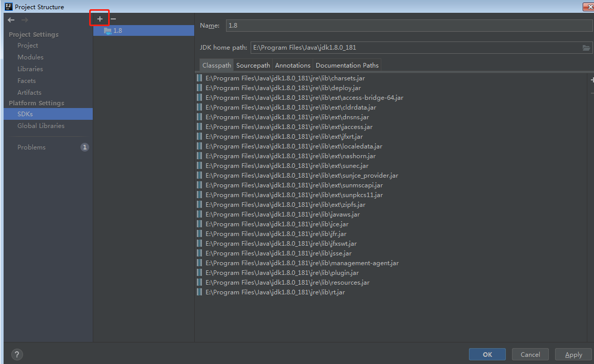This screenshot has height=364, width=594.
Task: Open the folder browser for JDK home path
Action: click(x=586, y=47)
